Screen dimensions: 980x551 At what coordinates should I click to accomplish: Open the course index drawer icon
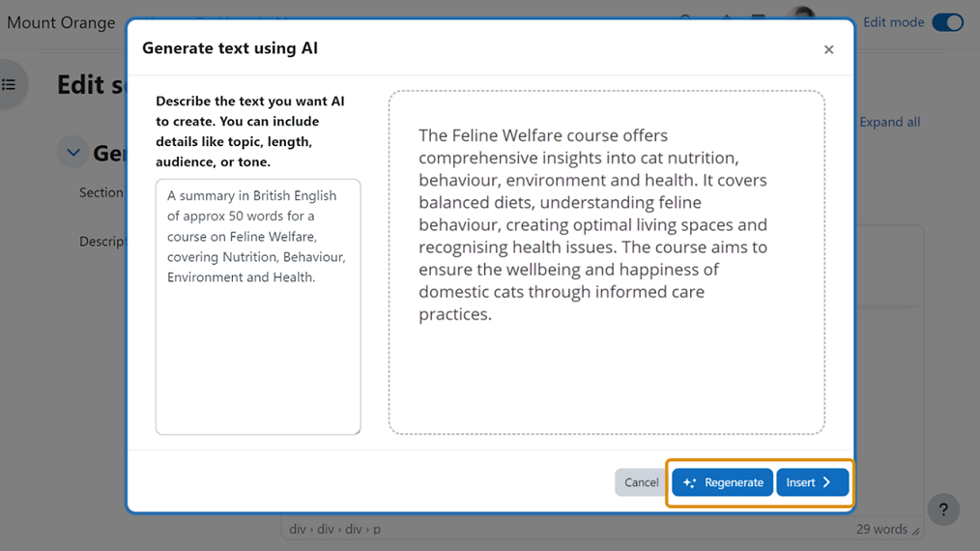point(10,85)
